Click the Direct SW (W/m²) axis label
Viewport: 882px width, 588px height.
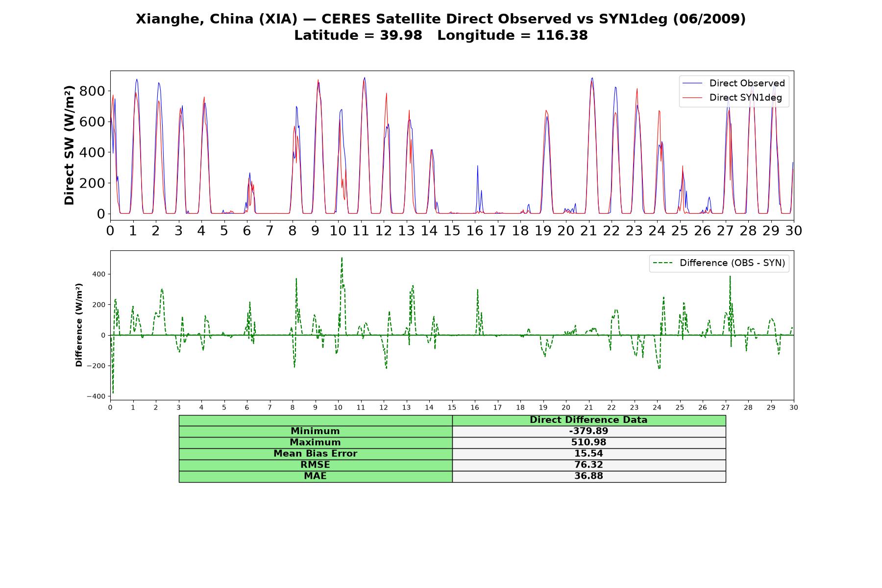(x=69, y=145)
